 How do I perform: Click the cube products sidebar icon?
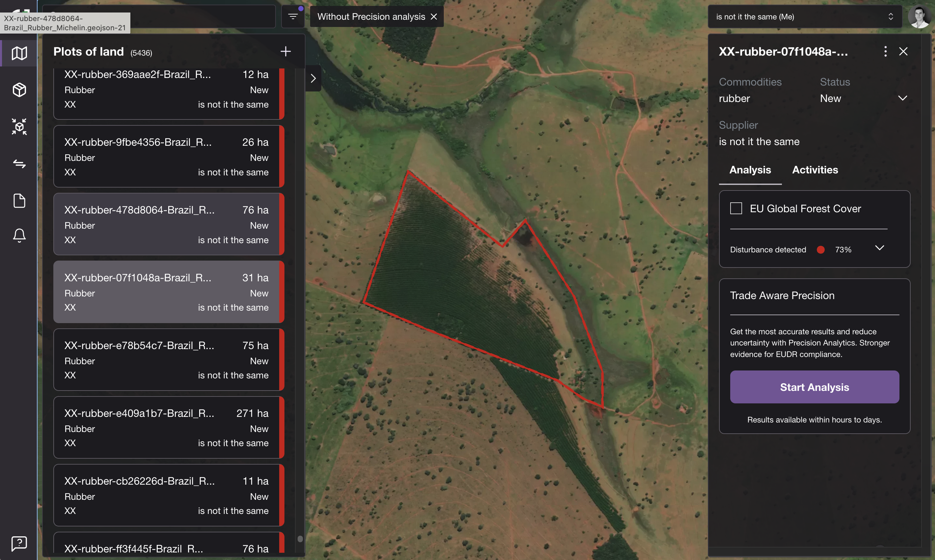(x=19, y=90)
